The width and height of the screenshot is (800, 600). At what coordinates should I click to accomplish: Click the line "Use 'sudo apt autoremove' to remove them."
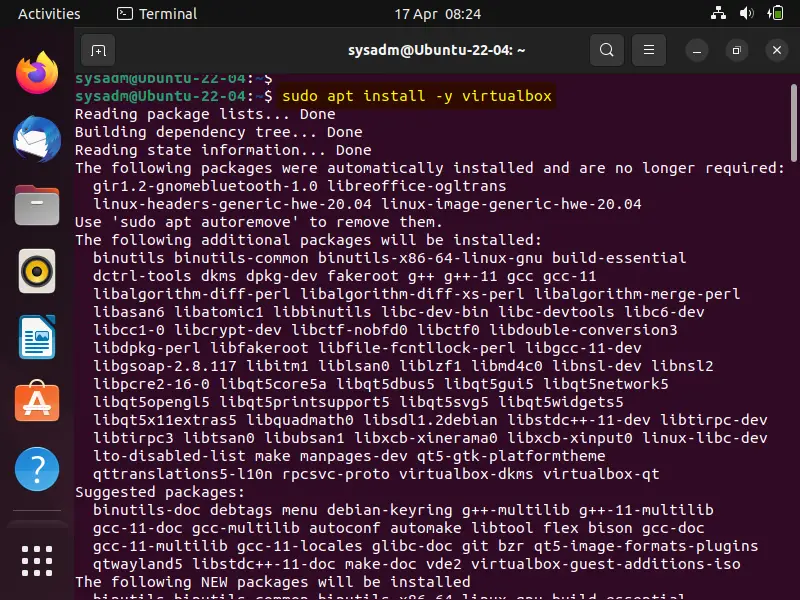259,222
